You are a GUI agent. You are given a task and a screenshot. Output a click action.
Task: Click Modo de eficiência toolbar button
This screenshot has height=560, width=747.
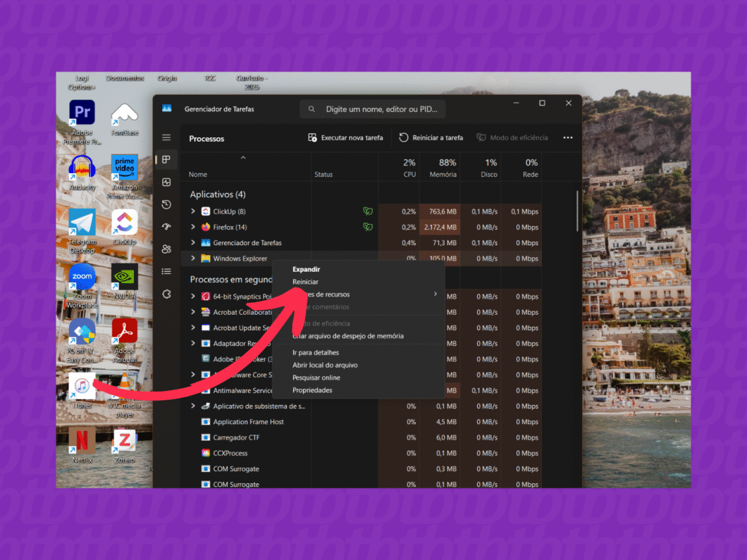512,137
